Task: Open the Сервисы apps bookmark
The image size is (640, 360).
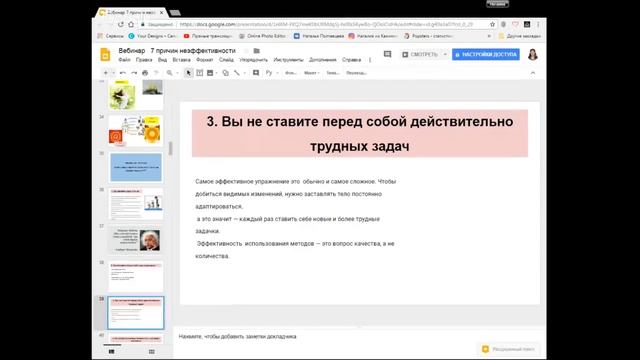Action: coord(111,36)
